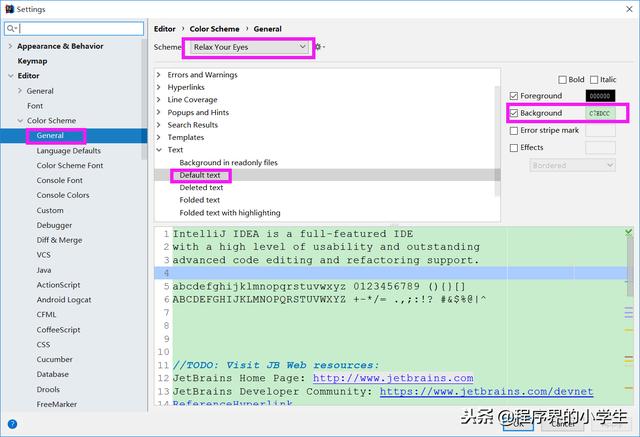Click the Error stripe mark color box

(600, 131)
